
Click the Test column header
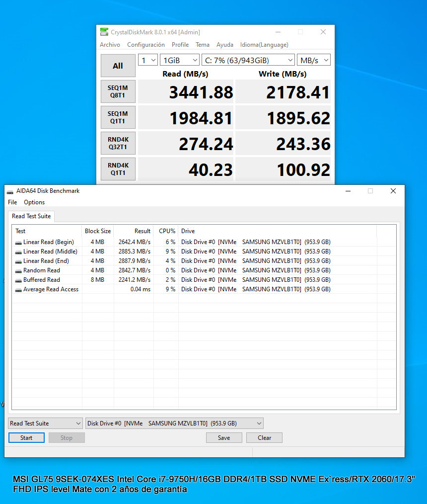point(47,231)
